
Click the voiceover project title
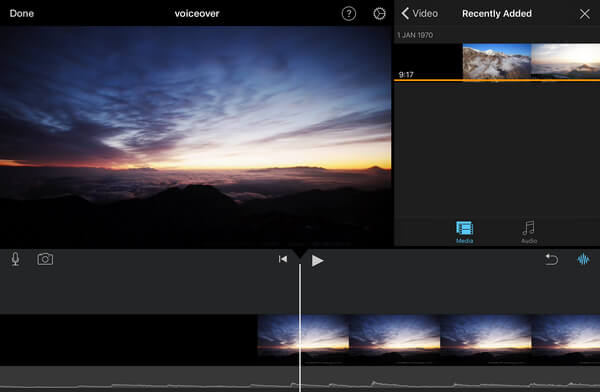(x=197, y=13)
